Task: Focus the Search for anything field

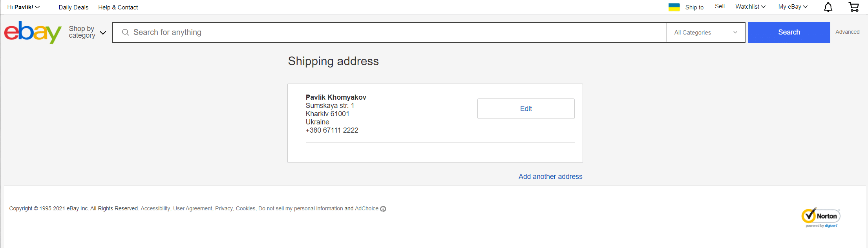Action: point(393,32)
